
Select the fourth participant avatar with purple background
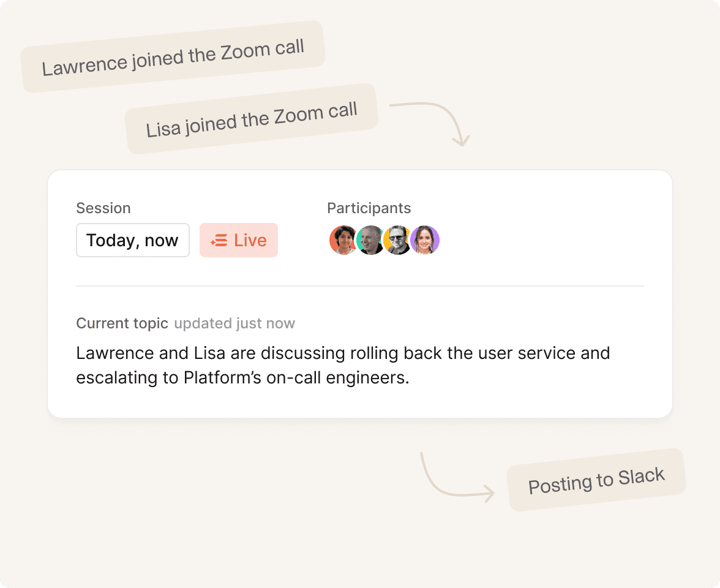click(425, 240)
